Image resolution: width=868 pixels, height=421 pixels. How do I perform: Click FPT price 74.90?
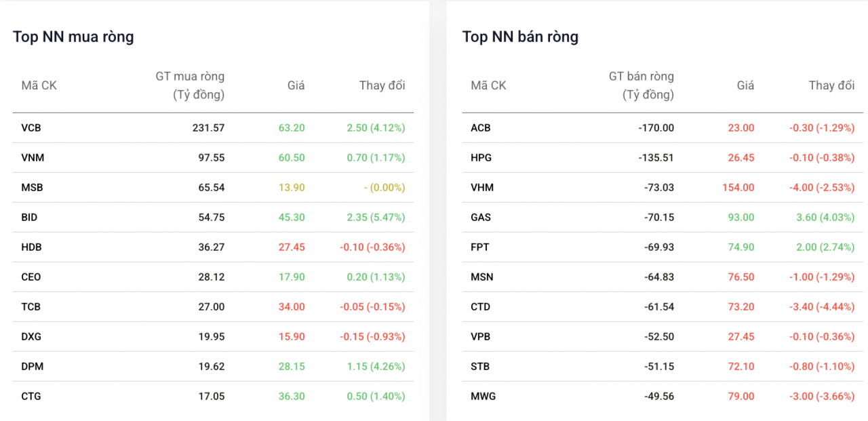(741, 247)
